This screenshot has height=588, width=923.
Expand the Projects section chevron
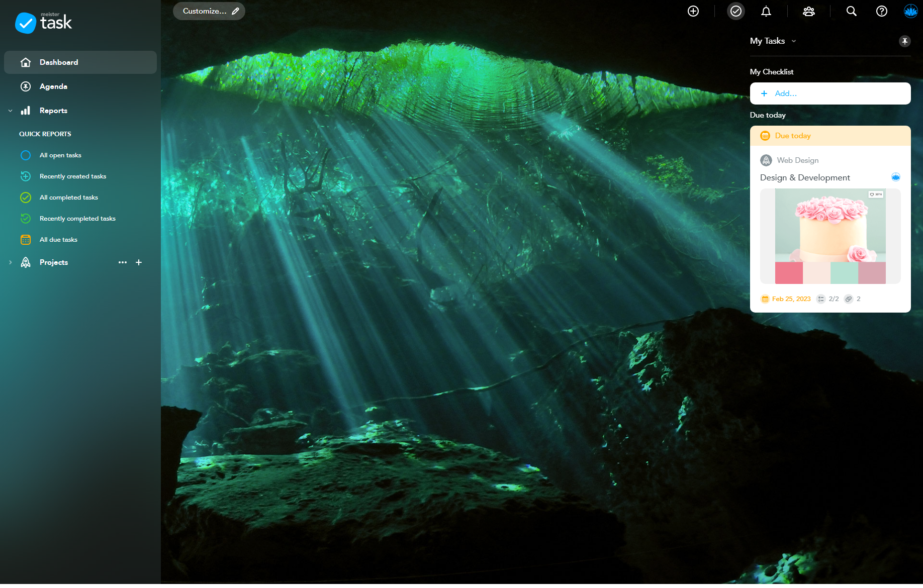(10, 262)
